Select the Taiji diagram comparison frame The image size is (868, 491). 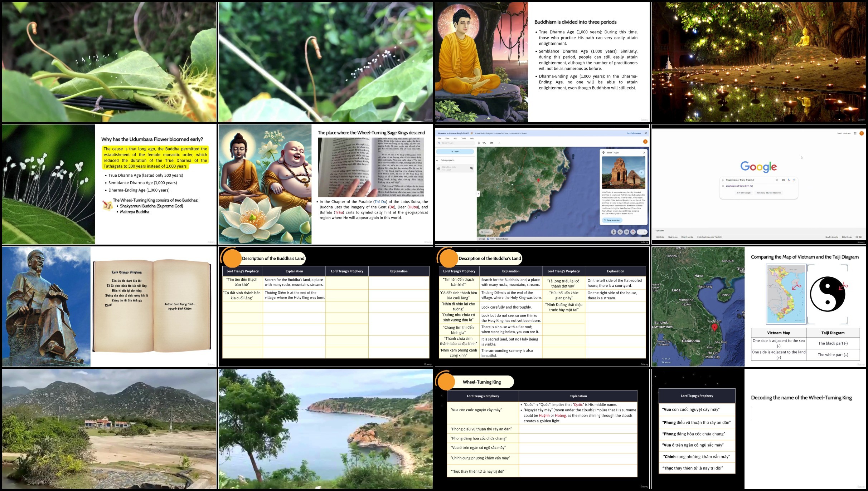point(759,306)
